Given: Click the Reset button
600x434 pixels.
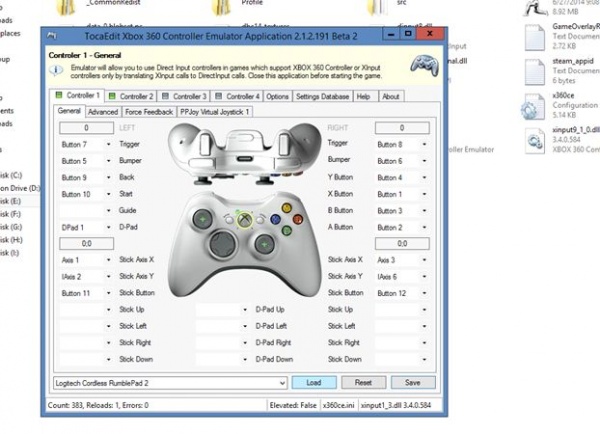Looking at the screenshot, I should click(x=363, y=382).
